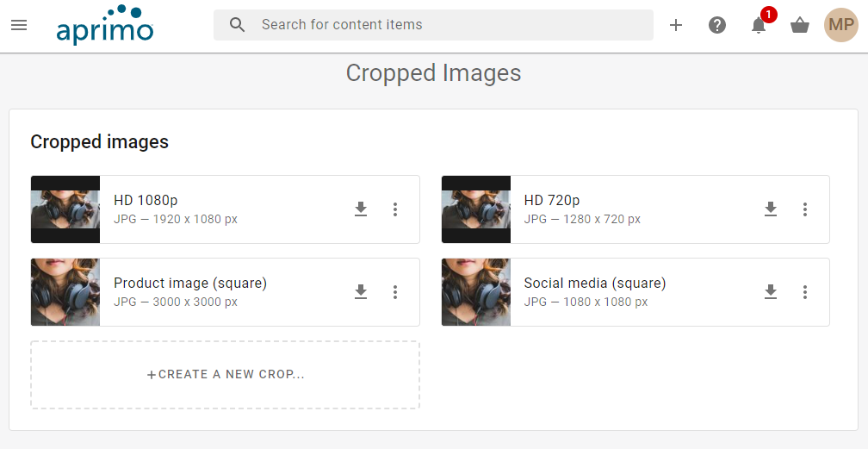Download the Product image (square) crop
This screenshot has width=868, height=449.
click(361, 292)
